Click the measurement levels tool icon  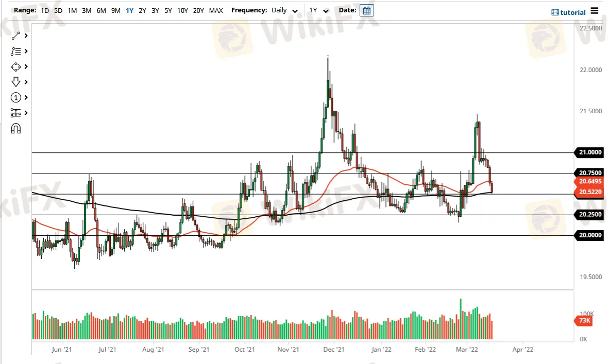pyautogui.click(x=15, y=113)
